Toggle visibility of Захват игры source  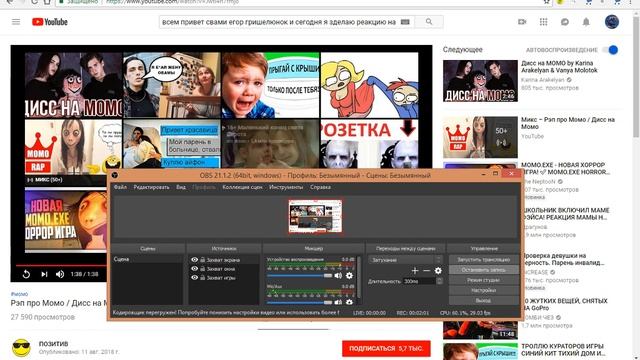tap(194, 278)
